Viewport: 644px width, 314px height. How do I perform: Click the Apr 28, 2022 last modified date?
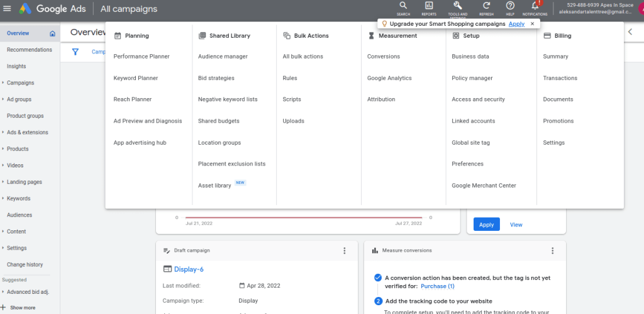point(264,286)
